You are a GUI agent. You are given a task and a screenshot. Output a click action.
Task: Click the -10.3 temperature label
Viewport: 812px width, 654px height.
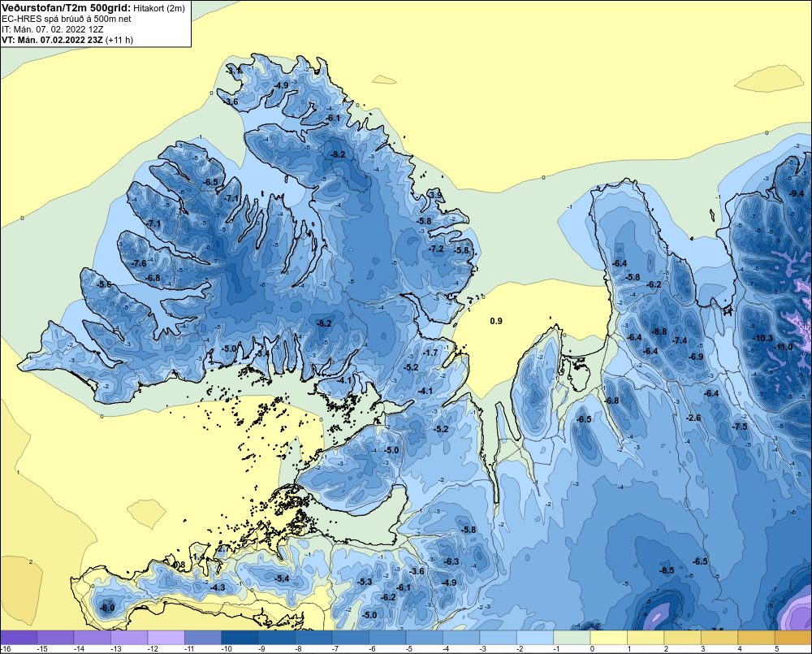click(x=762, y=339)
